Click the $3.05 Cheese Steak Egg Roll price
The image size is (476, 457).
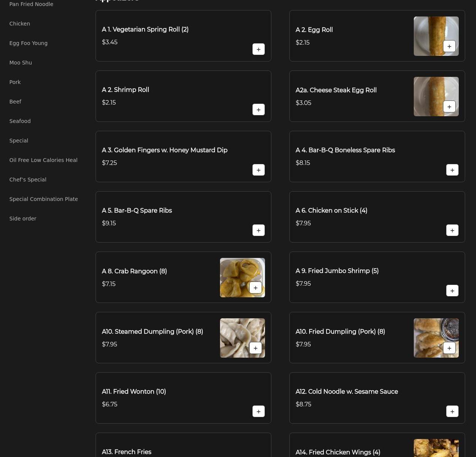click(304, 103)
